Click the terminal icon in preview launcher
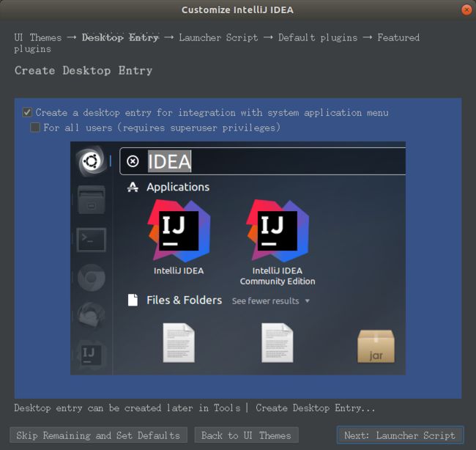The image size is (476, 450). [x=92, y=240]
